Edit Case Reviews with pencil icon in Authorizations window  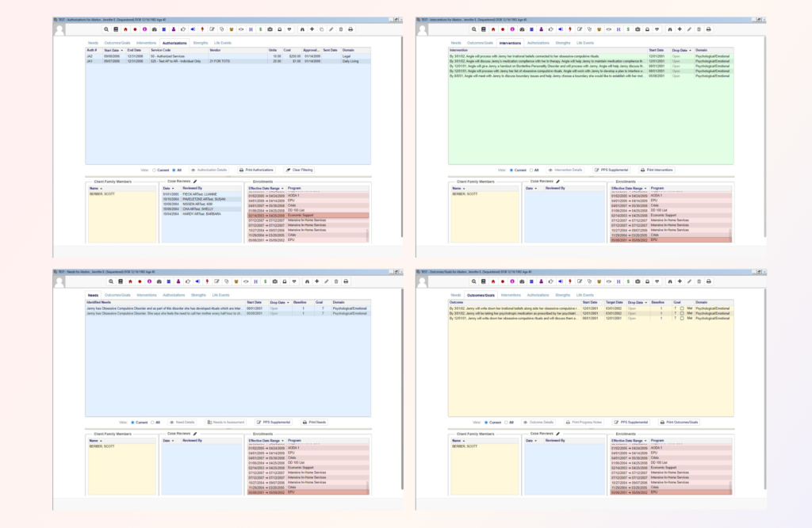click(x=195, y=181)
